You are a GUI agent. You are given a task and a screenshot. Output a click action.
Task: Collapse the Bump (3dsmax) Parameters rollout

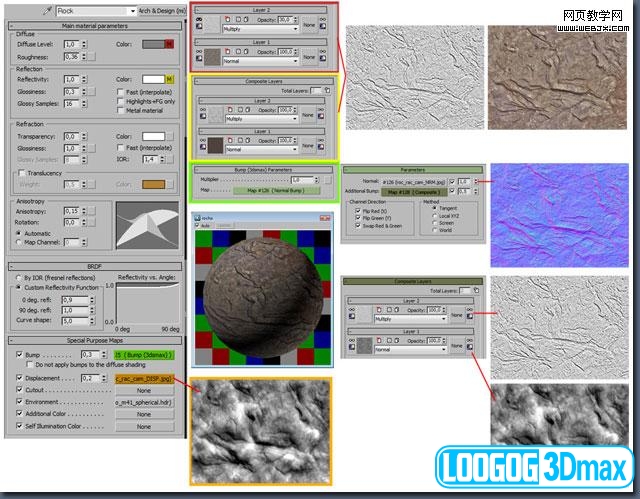pyautogui.click(x=263, y=170)
